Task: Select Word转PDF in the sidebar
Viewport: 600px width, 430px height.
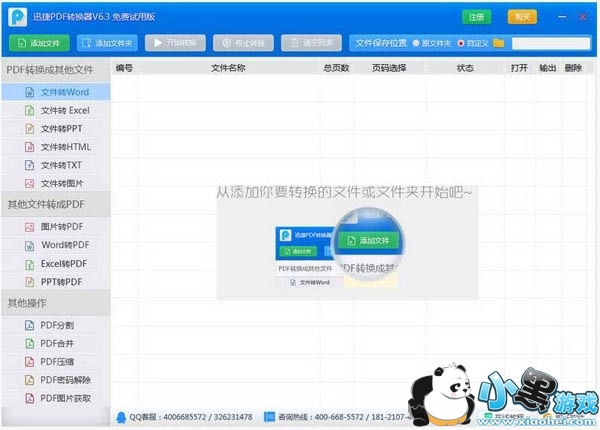Action: pyautogui.click(x=56, y=245)
